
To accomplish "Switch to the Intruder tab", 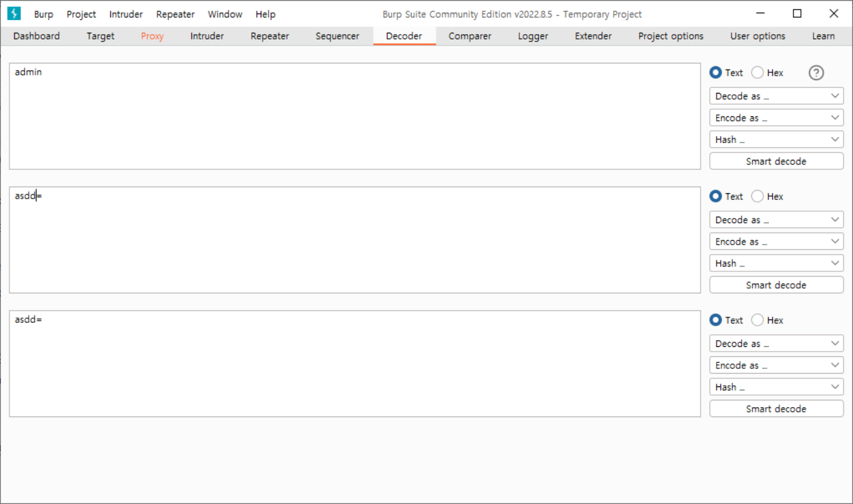I will 207,36.
